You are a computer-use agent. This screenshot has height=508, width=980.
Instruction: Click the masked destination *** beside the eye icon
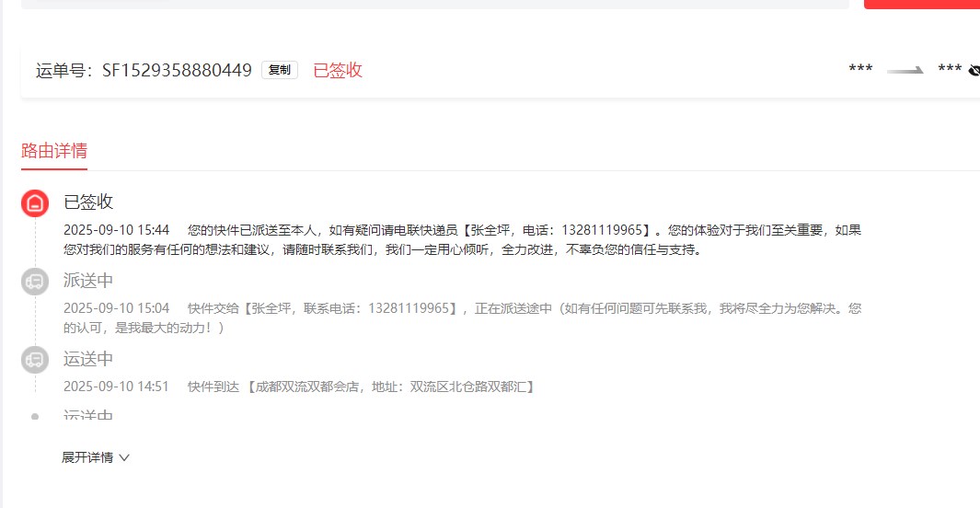click(949, 70)
